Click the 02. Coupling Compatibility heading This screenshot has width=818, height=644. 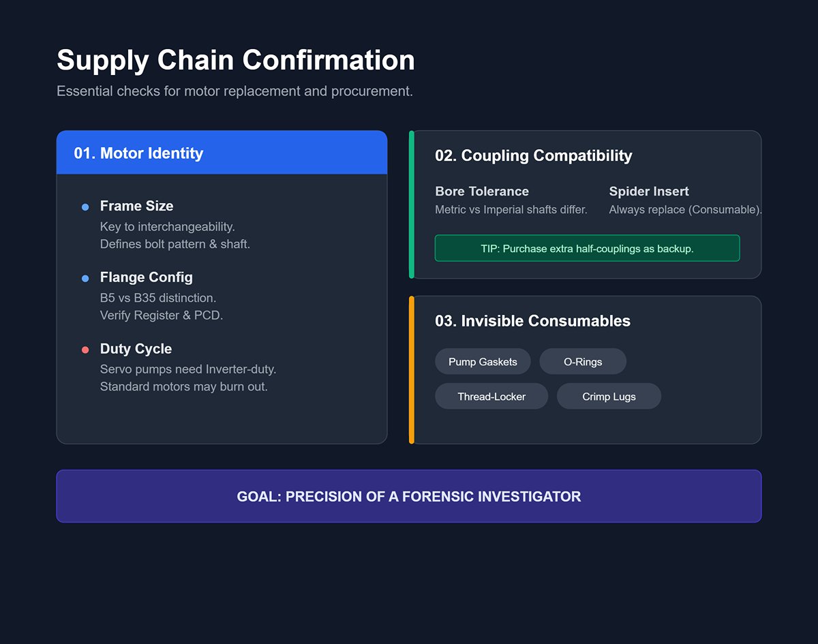point(533,155)
